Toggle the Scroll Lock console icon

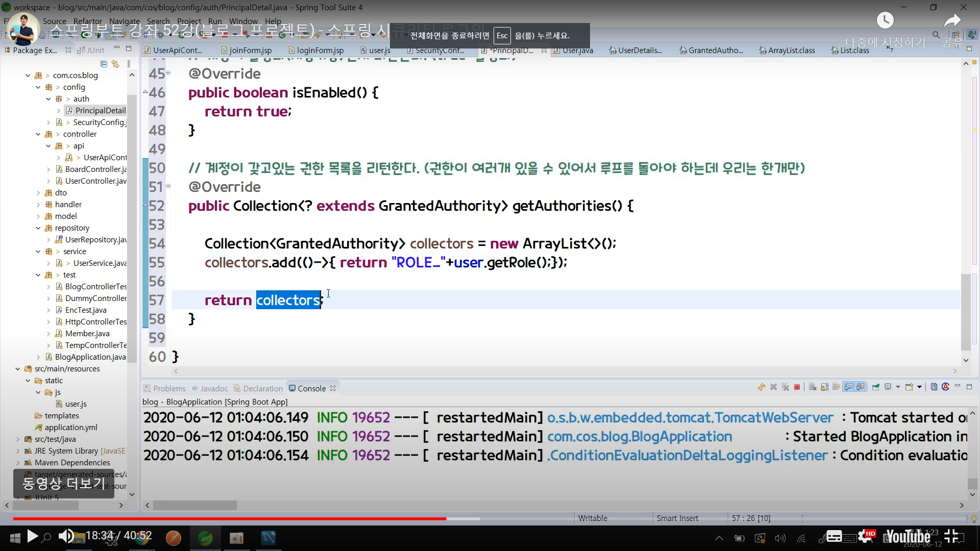824,387
